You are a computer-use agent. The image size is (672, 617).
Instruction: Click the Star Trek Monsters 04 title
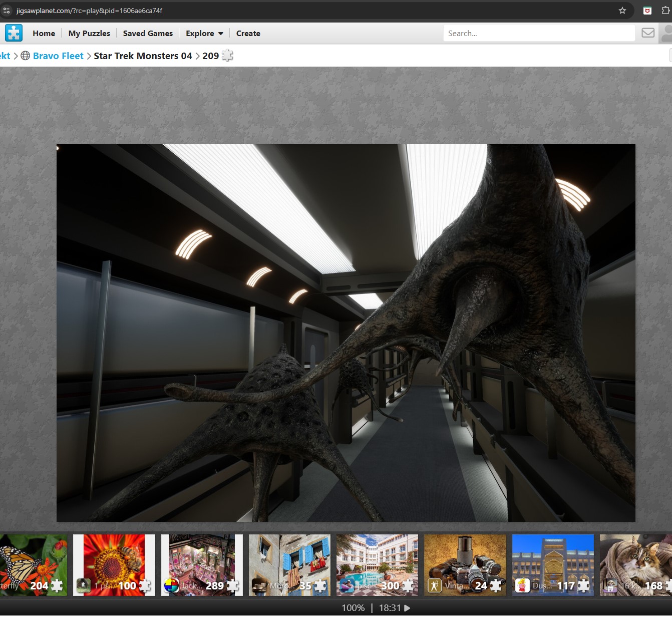click(x=143, y=56)
